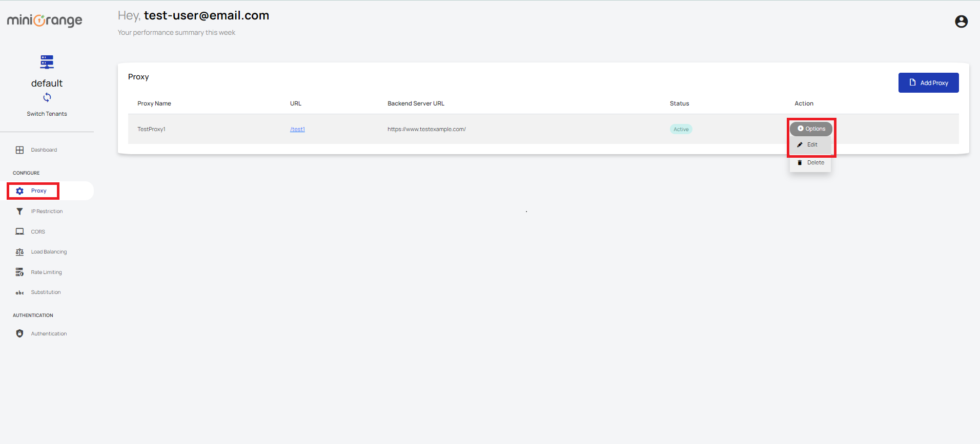Click the Proxy gear icon in sidebar
Viewport: 980px width, 444px height.
19,191
